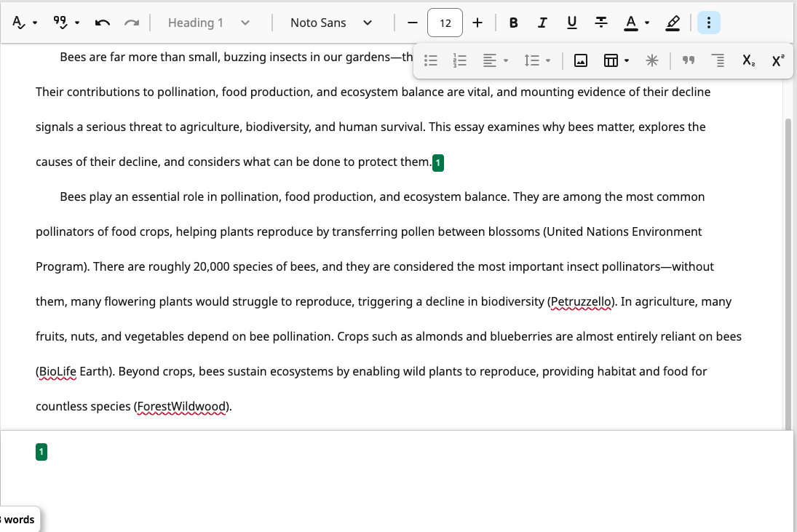Click the undo arrow icon
This screenshot has width=797, height=532.
pos(102,23)
